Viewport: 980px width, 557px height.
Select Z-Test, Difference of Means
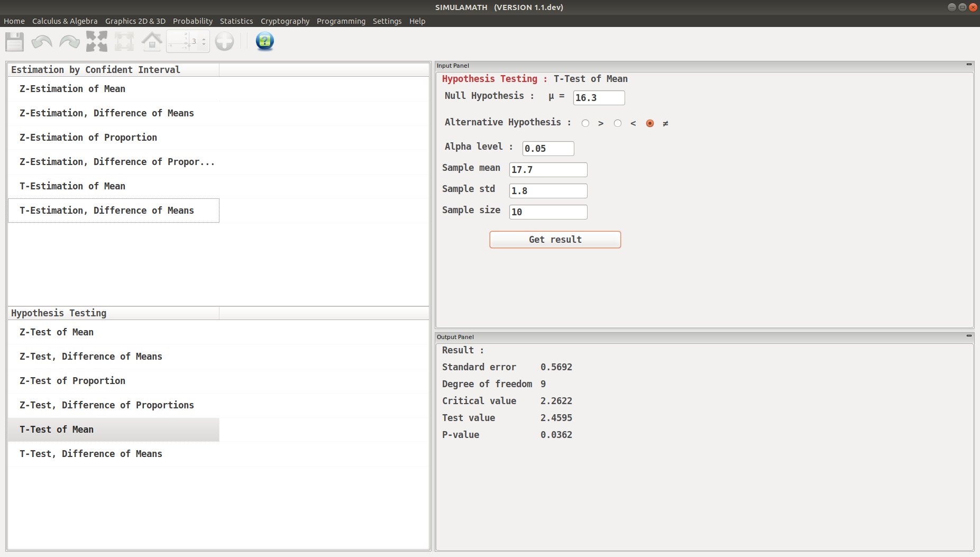pos(114,357)
